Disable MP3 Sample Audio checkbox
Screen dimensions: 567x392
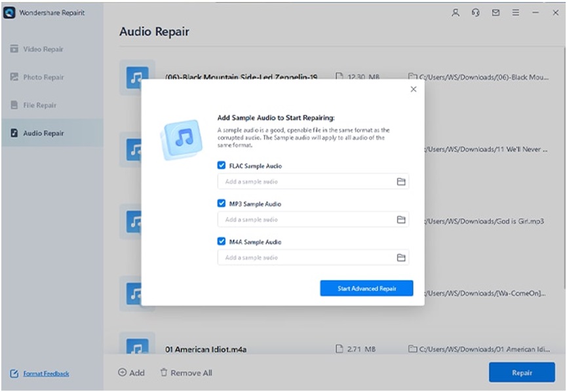tap(221, 204)
